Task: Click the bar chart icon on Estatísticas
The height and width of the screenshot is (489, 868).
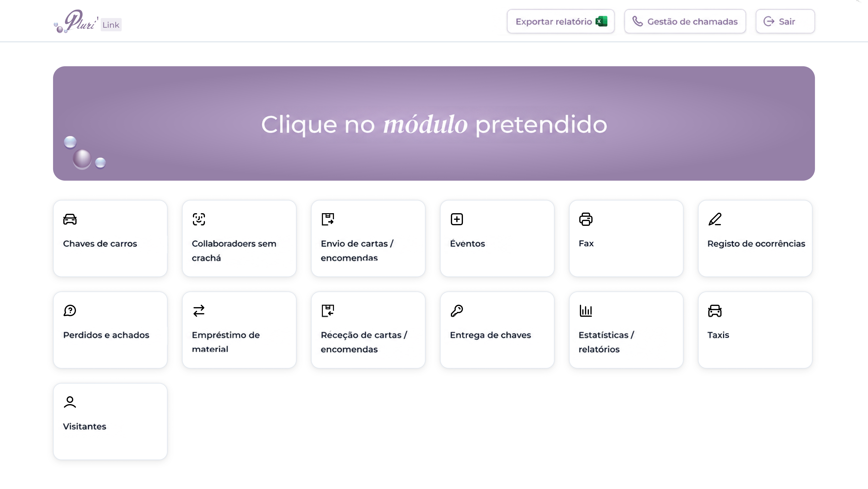Action: click(x=586, y=311)
